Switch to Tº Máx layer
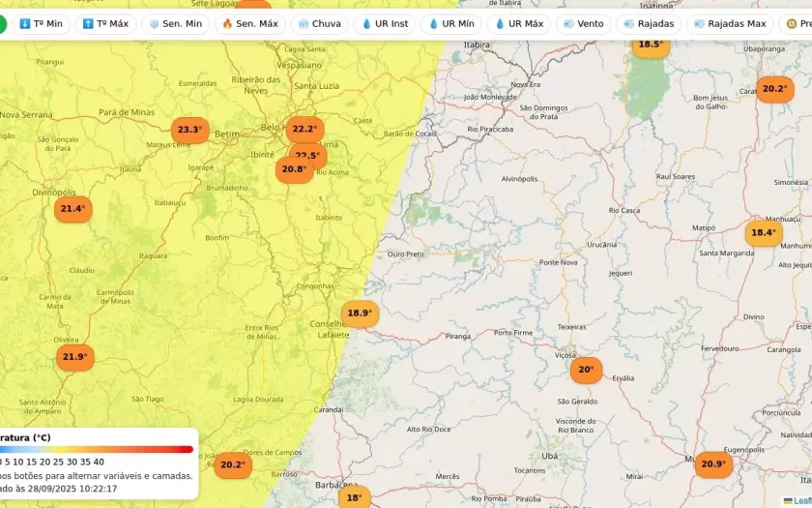This screenshot has width=812, height=508. [x=105, y=23]
